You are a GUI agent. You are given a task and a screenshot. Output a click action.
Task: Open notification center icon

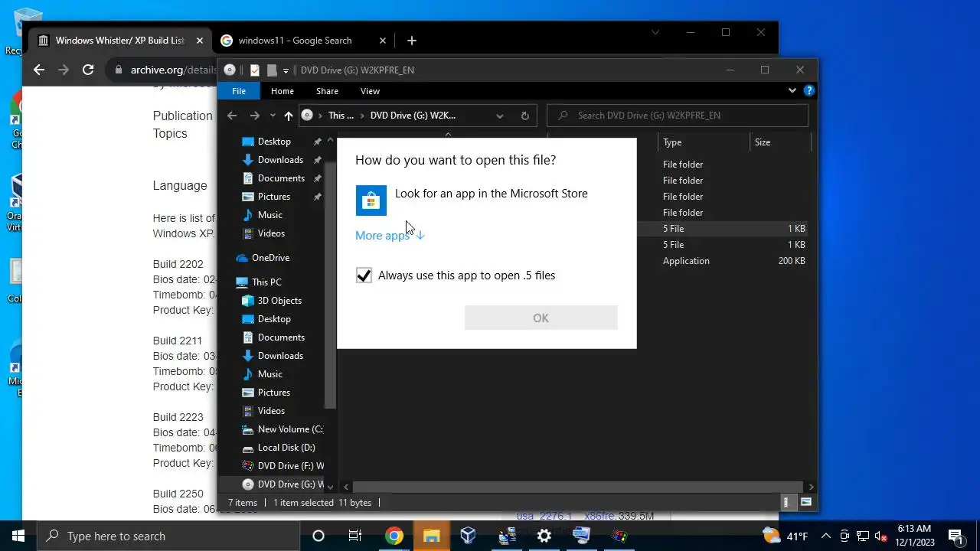[955, 536]
